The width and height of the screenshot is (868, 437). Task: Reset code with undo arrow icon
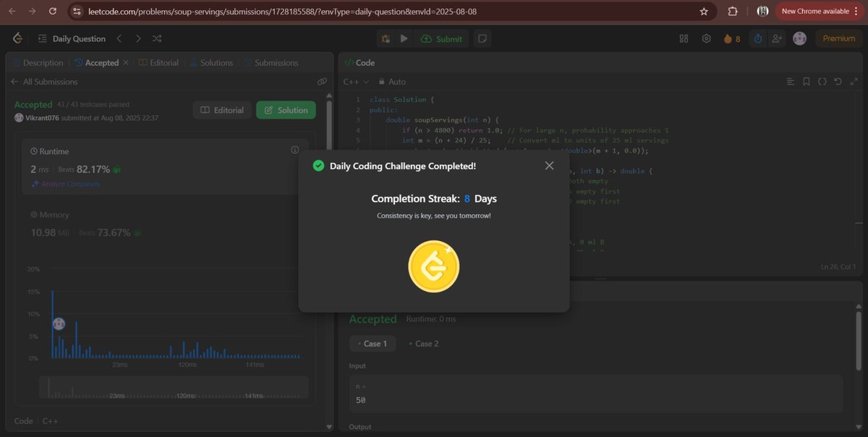click(838, 82)
